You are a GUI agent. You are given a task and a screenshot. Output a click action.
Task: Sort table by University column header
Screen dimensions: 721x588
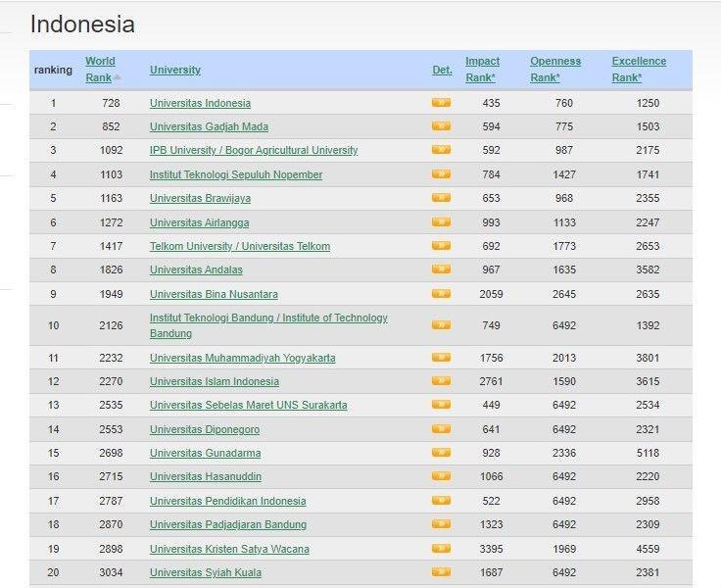pyautogui.click(x=175, y=70)
